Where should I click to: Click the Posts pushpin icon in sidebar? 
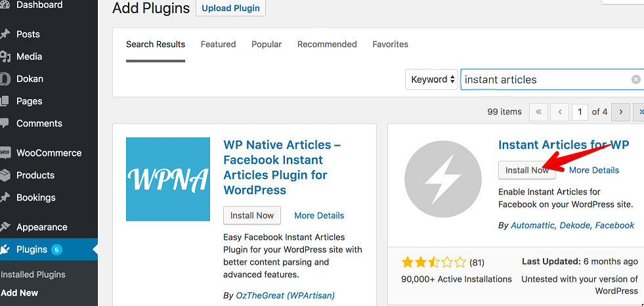[x=5, y=35]
